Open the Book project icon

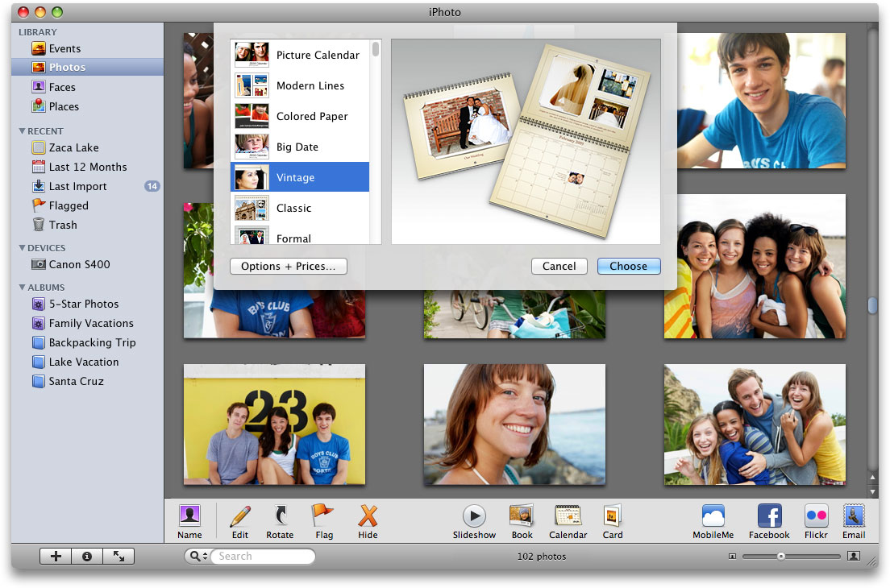pos(522,516)
